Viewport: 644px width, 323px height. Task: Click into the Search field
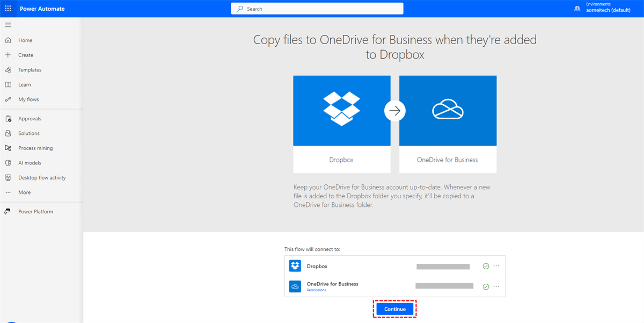click(317, 9)
